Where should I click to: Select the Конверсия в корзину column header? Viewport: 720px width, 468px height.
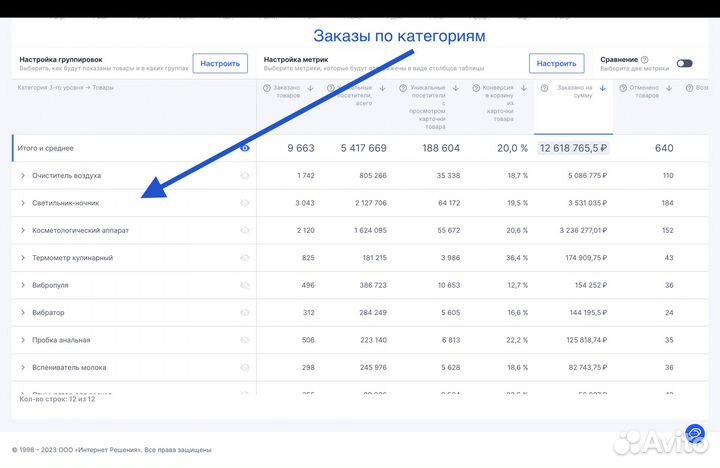pyautogui.click(x=498, y=103)
